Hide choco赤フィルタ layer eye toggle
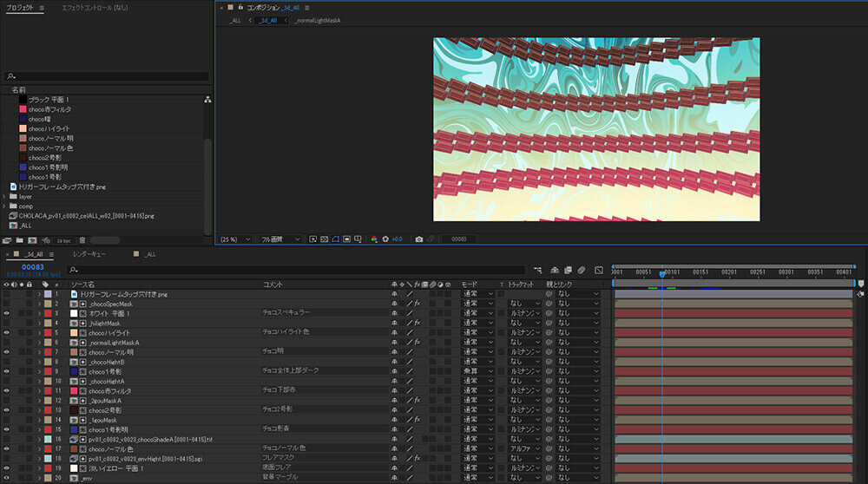868x484 pixels. coord(6,390)
